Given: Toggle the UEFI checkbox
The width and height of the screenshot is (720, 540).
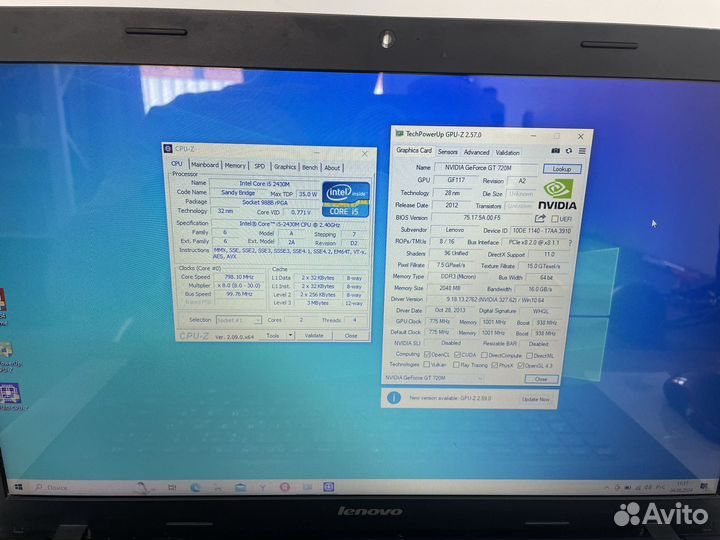Looking at the screenshot, I should 554,219.
